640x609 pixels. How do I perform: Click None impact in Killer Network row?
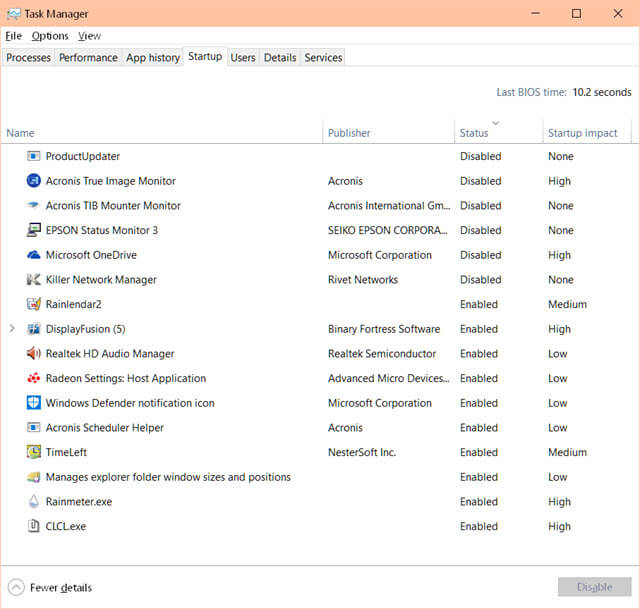point(561,279)
